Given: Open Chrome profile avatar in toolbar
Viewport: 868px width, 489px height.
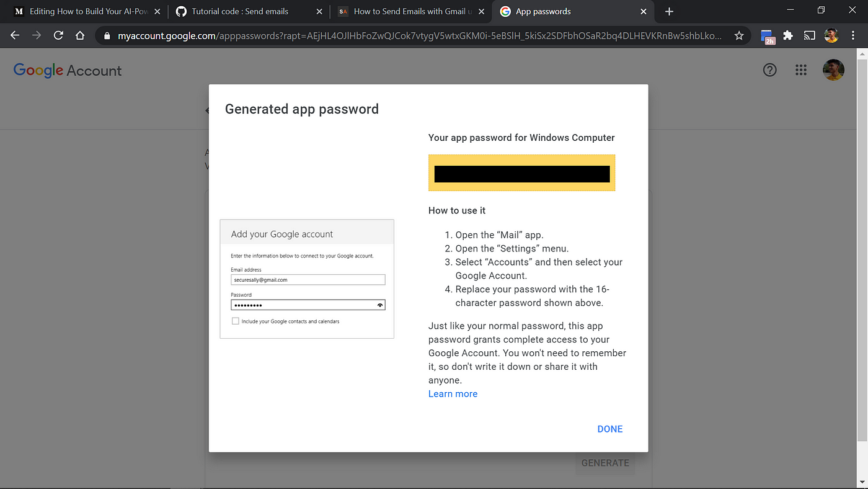Looking at the screenshot, I should [x=831, y=35].
